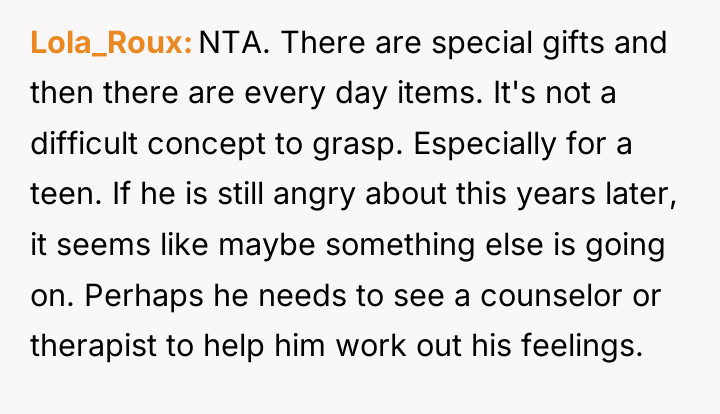Click the word difficult
This screenshot has height=414, width=720.
[x=84, y=144]
